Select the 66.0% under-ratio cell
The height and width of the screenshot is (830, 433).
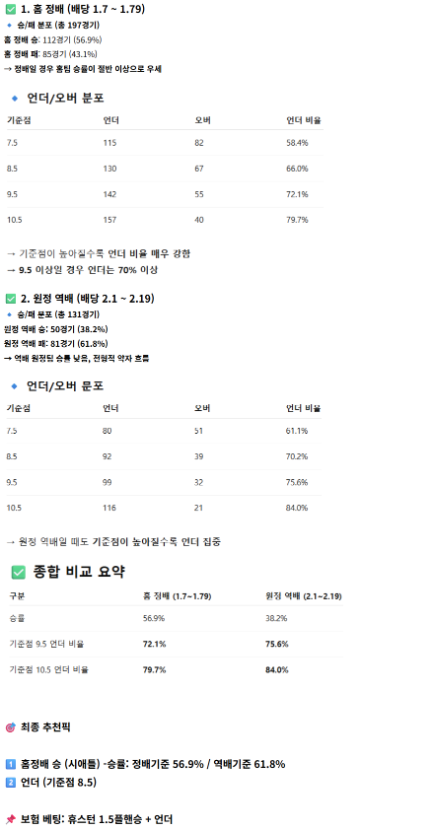[297, 168]
